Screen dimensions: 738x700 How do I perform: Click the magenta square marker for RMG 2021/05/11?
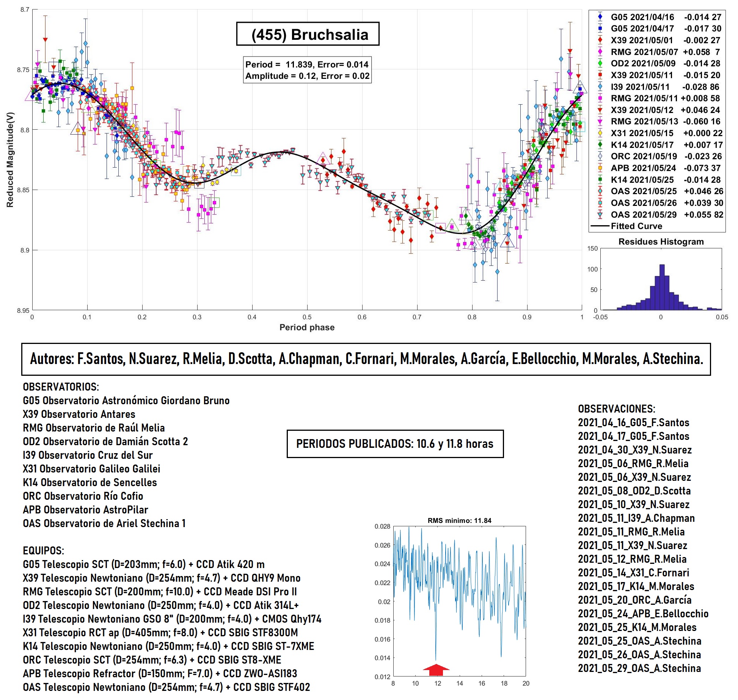(600, 98)
